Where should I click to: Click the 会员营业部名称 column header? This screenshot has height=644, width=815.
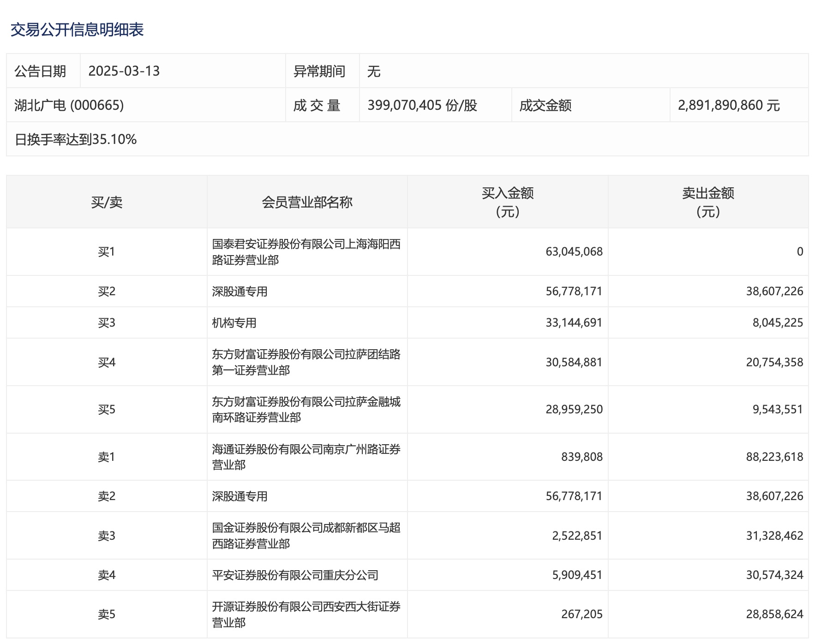point(307,202)
